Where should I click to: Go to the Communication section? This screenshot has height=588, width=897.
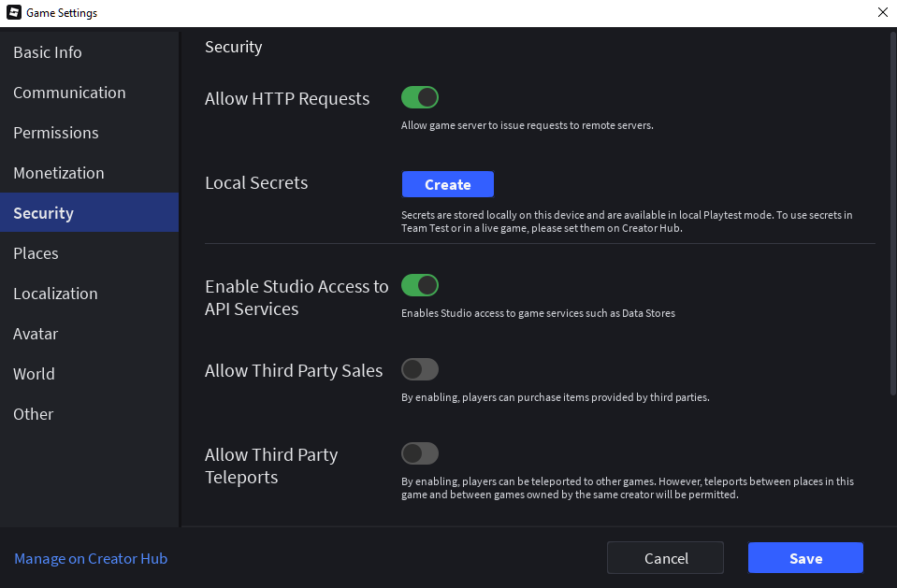pyautogui.click(x=69, y=93)
